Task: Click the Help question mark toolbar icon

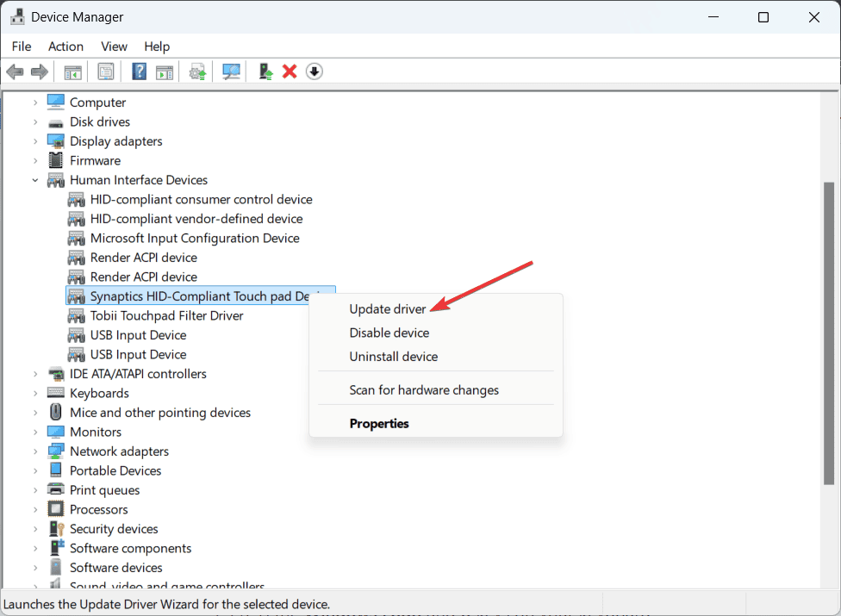Action: pos(139,72)
